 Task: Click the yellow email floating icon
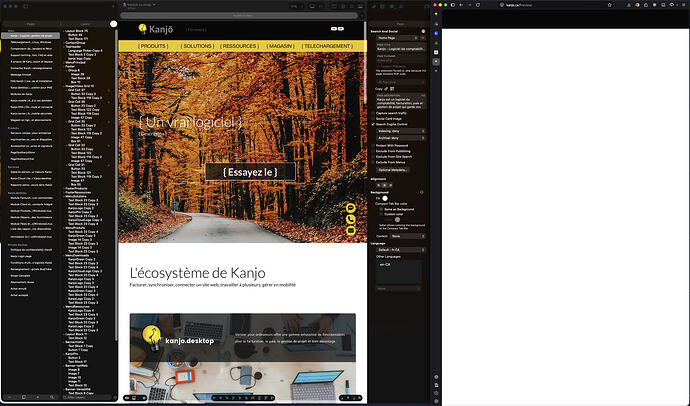click(x=351, y=230)
